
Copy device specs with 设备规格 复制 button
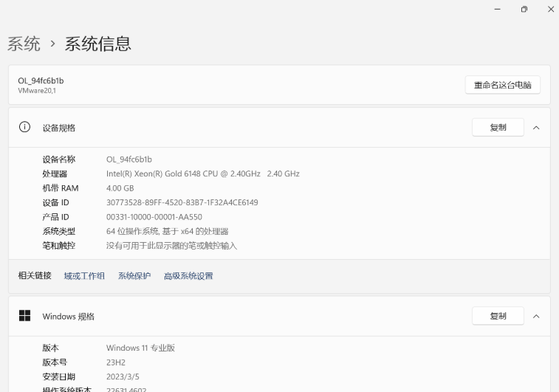pyautogui.click(x=498, y=127)
